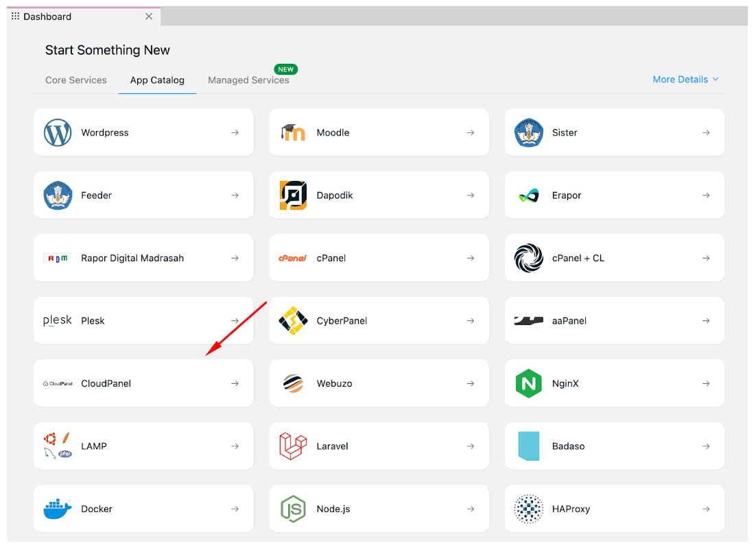Select the cPanel logo icon

(x=293, y=257)
